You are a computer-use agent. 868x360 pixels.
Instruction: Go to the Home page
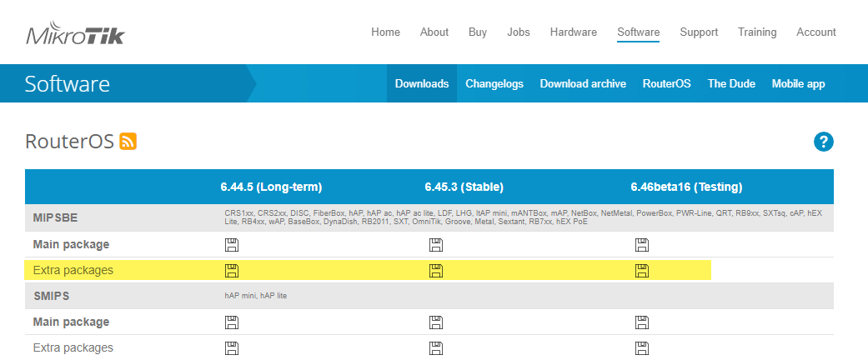click(385, 32)
